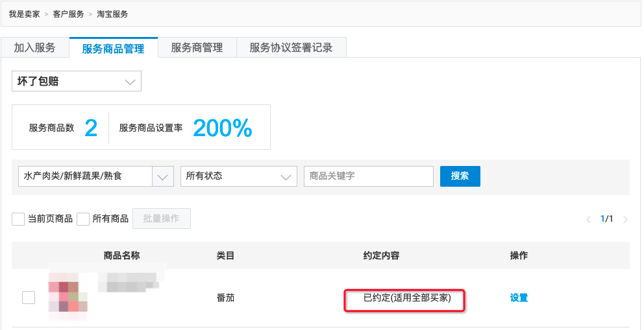Go to next page arrow
This screenshot has height=330, width=644.
pos(626,219)
